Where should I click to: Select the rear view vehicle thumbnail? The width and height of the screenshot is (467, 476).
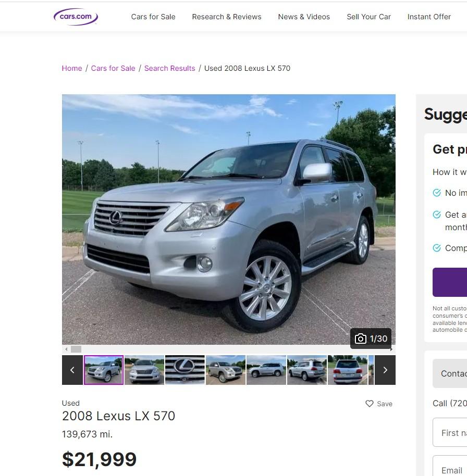pyautogui.click(x=348, y=370)
